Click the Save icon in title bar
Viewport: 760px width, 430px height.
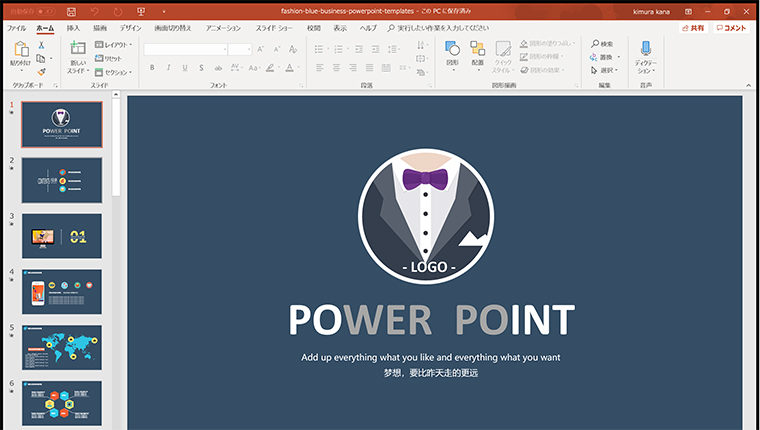pyautogui.click(x=71, y=11)
